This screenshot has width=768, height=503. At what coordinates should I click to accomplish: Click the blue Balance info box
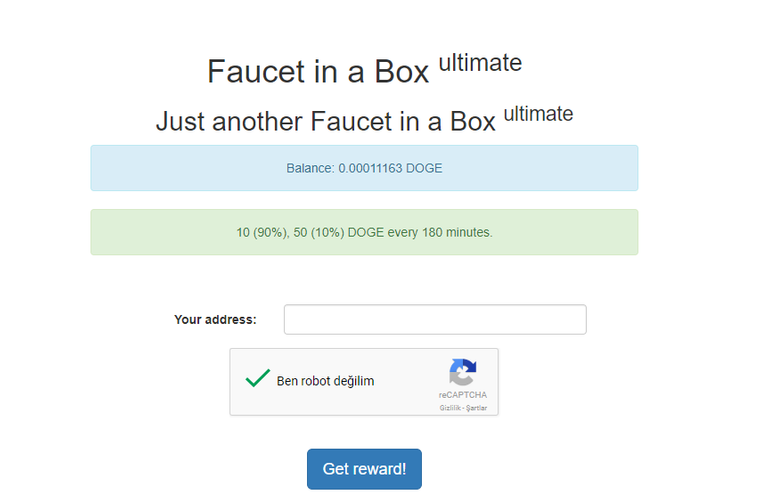click(x=364, y=168)
